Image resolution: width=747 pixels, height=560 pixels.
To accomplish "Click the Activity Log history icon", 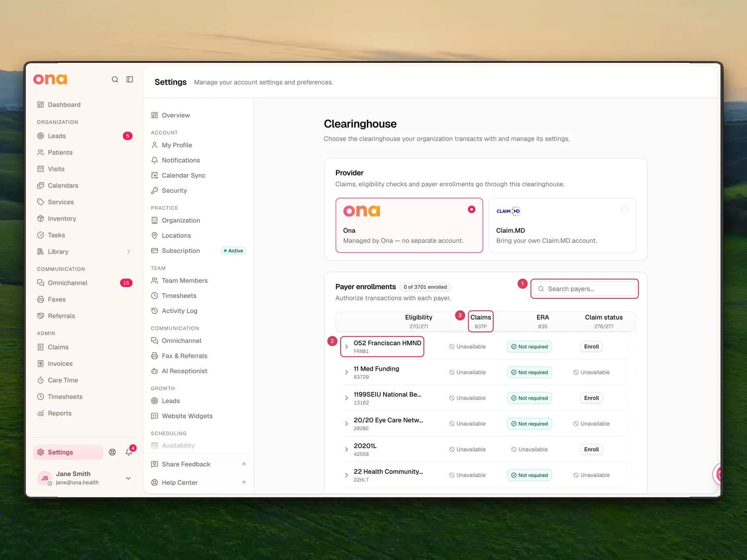I will click(154, 311).
